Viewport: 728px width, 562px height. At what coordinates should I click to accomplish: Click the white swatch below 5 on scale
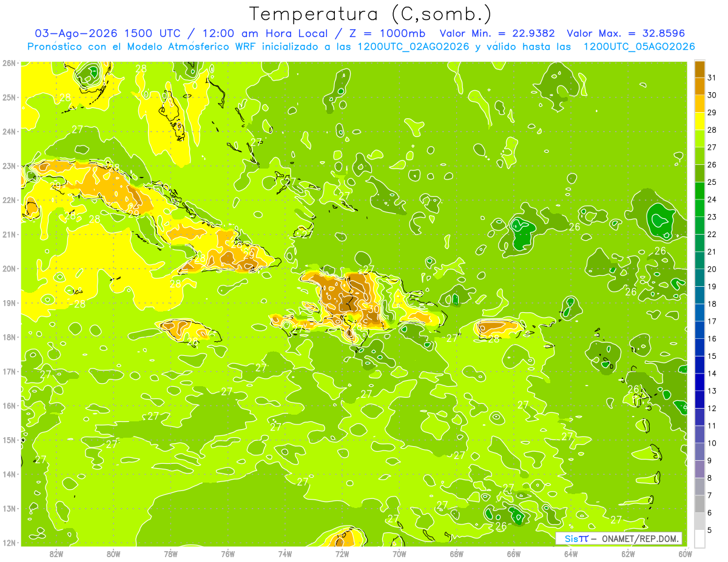[699, 538]
